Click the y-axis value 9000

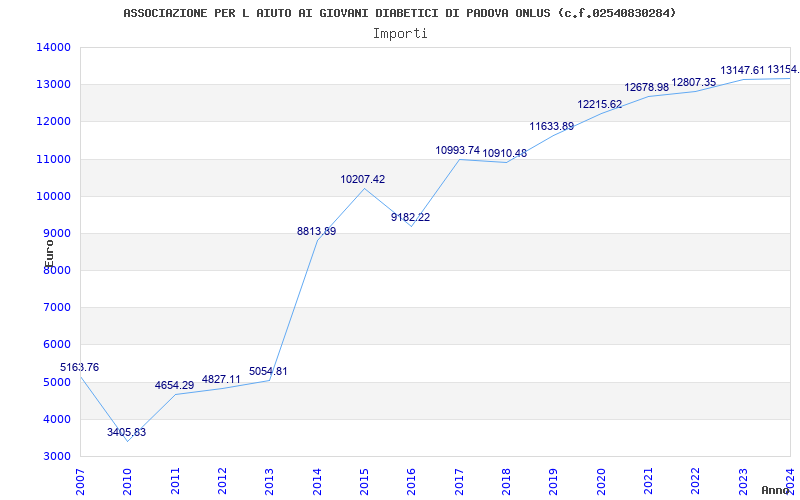click(56, 234)
